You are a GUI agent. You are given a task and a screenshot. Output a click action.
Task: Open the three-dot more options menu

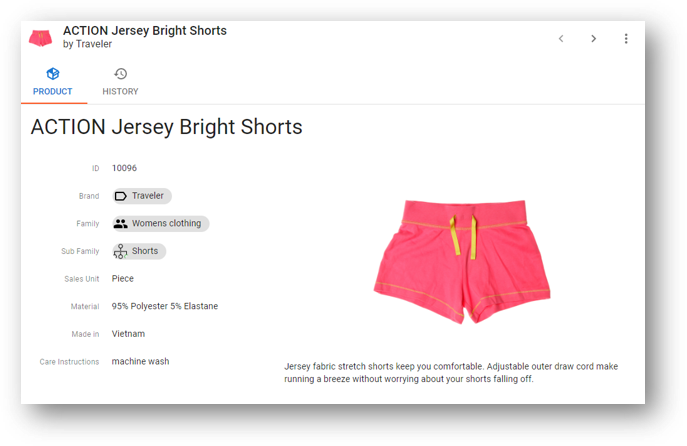coord(626,39)
